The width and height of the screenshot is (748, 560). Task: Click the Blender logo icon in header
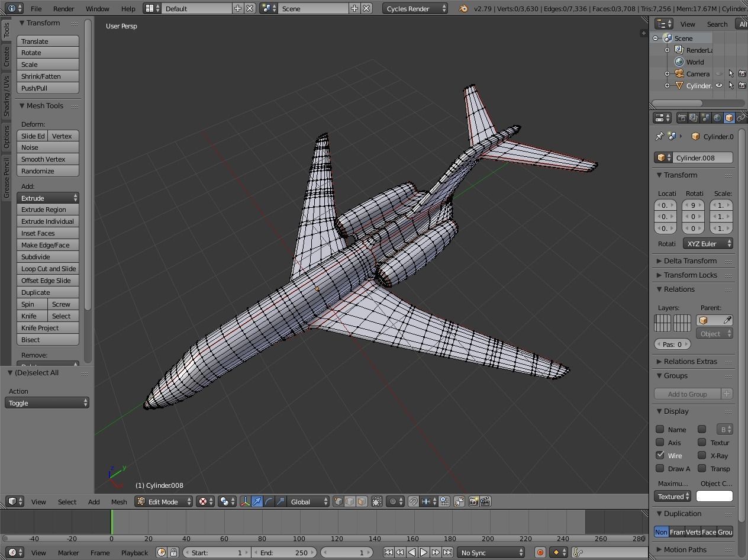[463, 8]
